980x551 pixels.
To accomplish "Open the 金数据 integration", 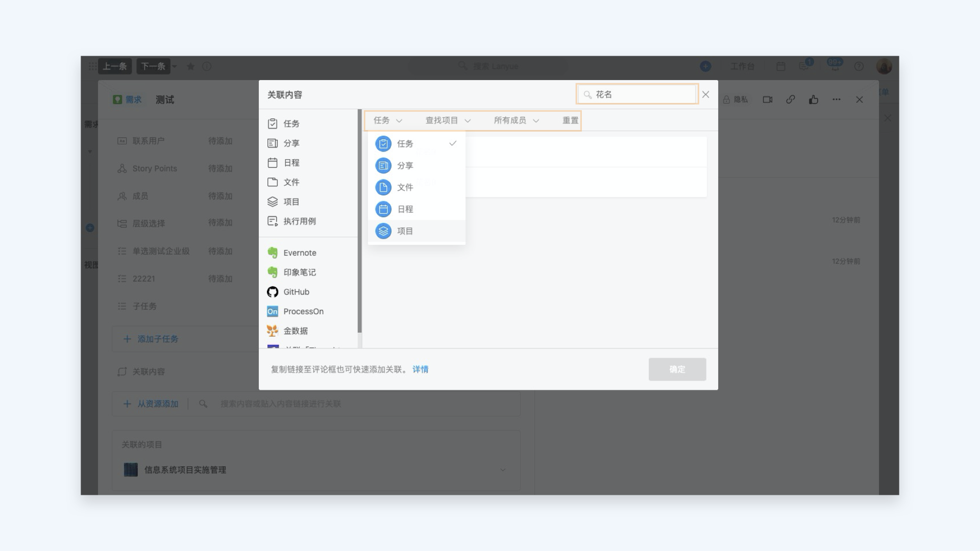I will 308,331.
